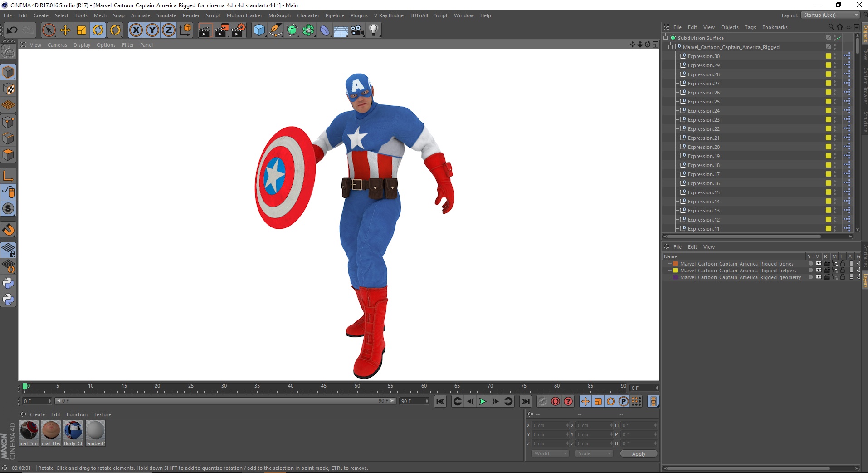Step the timeline start frame field
The width and height of the screenshot is (868, 473).
point(49,401)
